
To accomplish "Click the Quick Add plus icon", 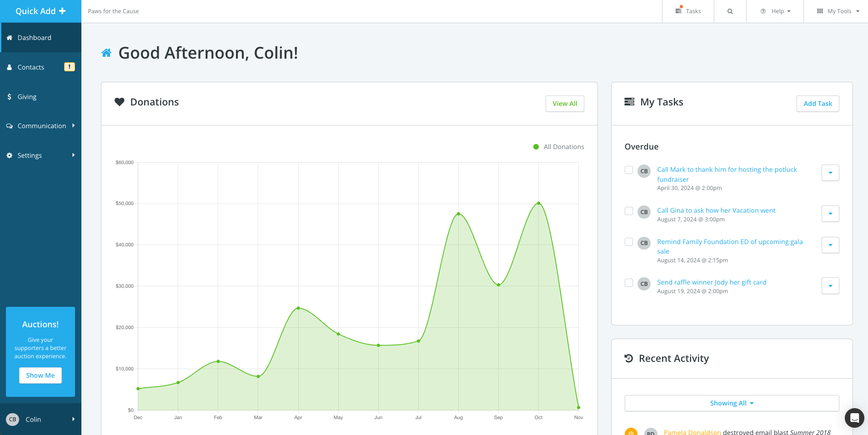I will (62, 11).
